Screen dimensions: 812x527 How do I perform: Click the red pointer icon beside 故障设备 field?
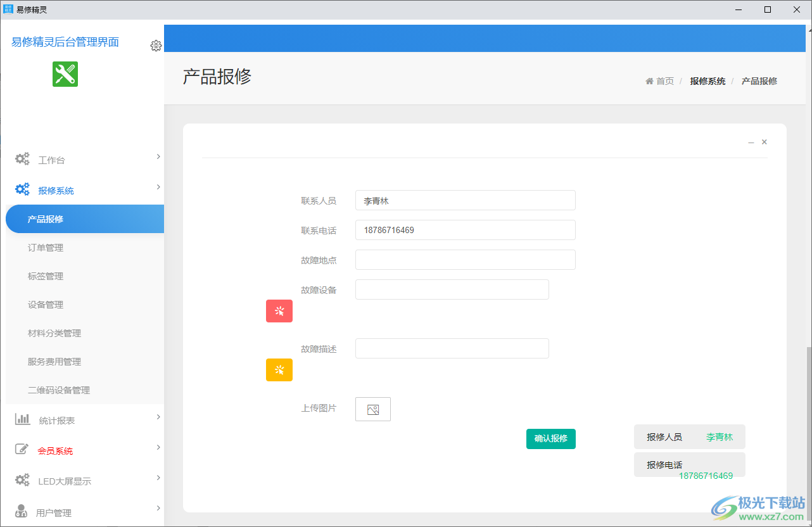[x=279, y=311]
